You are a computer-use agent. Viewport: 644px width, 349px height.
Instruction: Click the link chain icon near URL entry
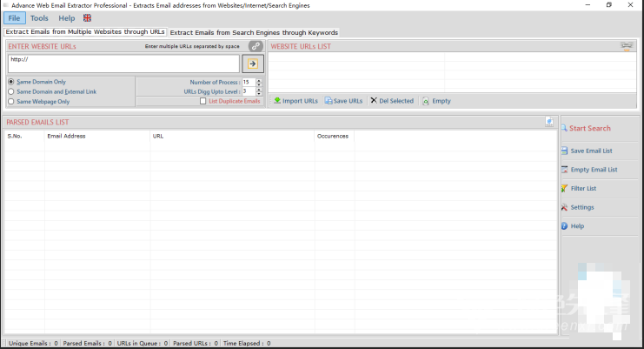pos(256,46)
